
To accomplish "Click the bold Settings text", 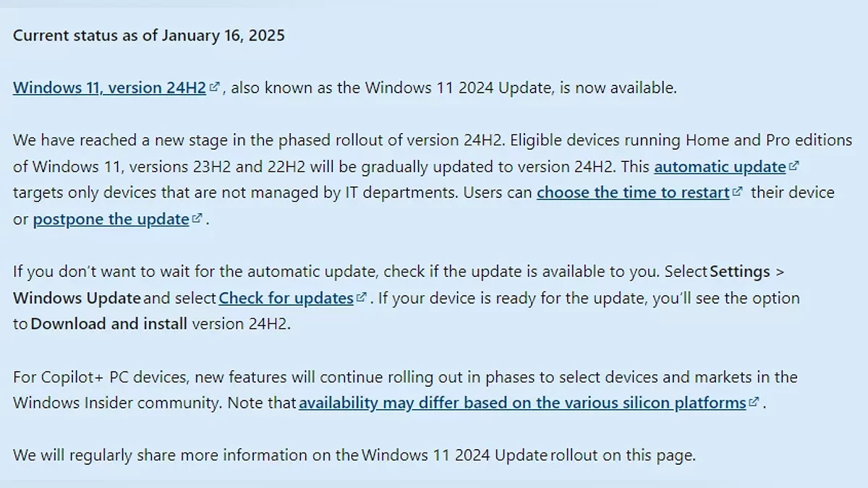I will pyautogui.click(x=740, y=272).
